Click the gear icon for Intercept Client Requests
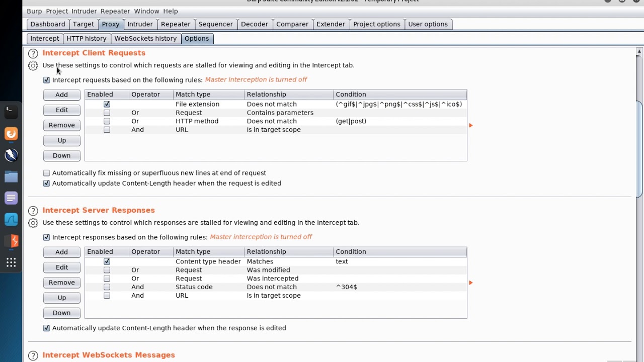This screenshot has height=362, width=644. [x=33, y=66]
